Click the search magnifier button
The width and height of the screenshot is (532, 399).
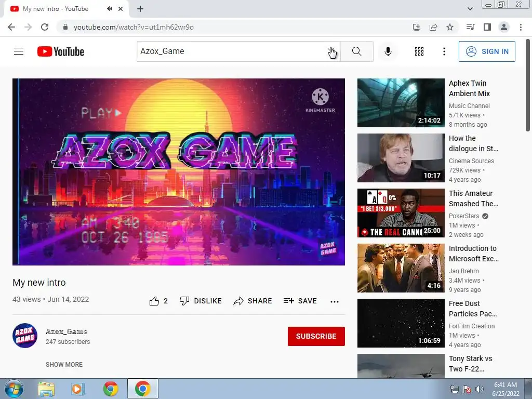356,51
